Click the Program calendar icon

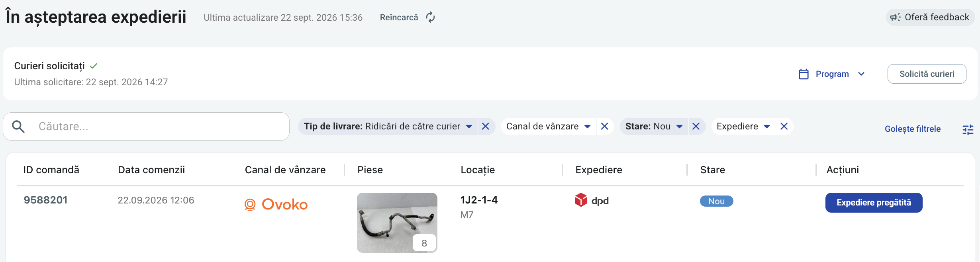[804, 74]
